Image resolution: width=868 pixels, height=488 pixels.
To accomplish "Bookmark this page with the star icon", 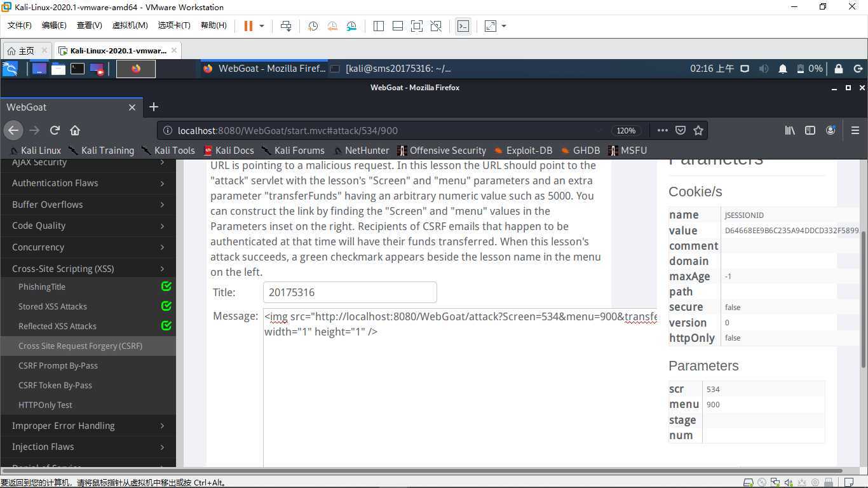I will (x=698, y=130).
